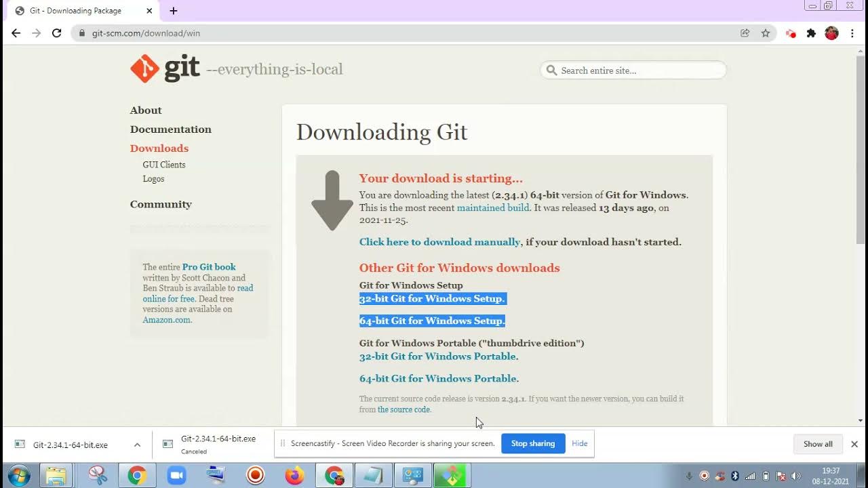Open the Community section

[161, 204]
